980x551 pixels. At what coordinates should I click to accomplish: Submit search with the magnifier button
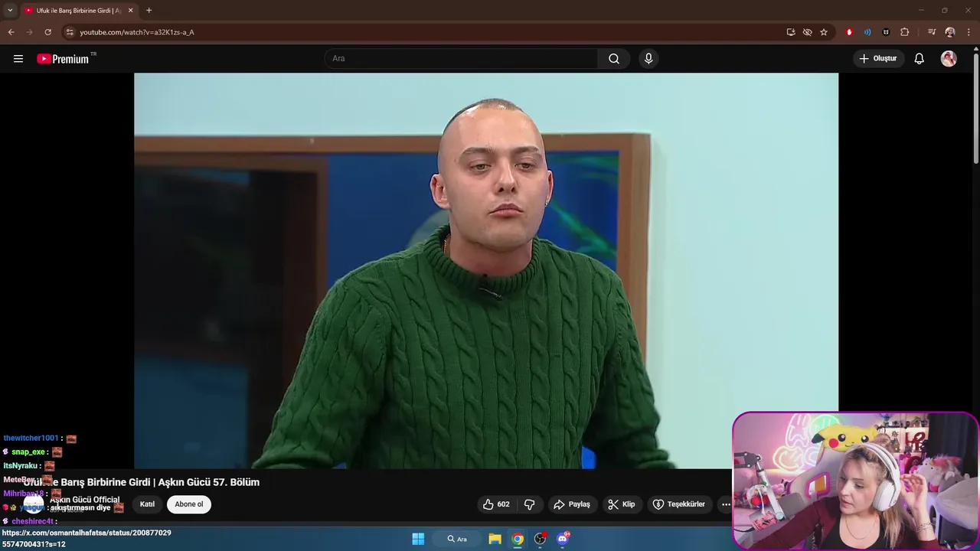coord(614,59)
